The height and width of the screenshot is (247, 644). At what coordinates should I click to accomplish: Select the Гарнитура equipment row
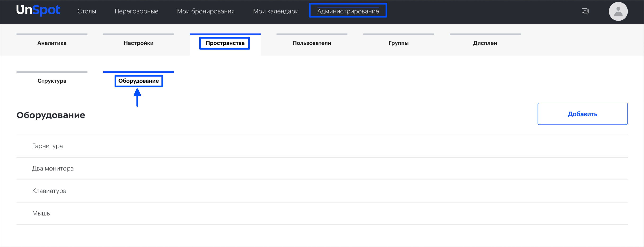(x=322, y=146)
